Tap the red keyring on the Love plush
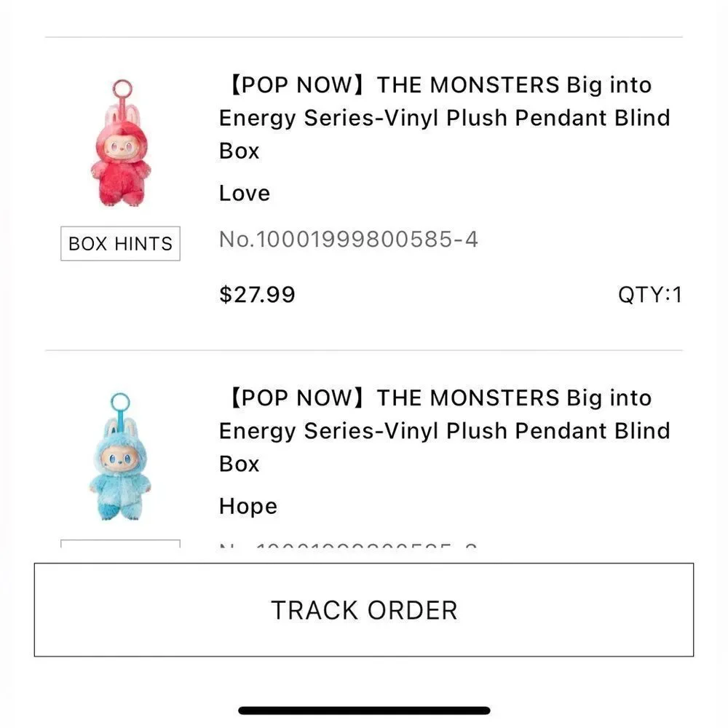 pos(122,90)
